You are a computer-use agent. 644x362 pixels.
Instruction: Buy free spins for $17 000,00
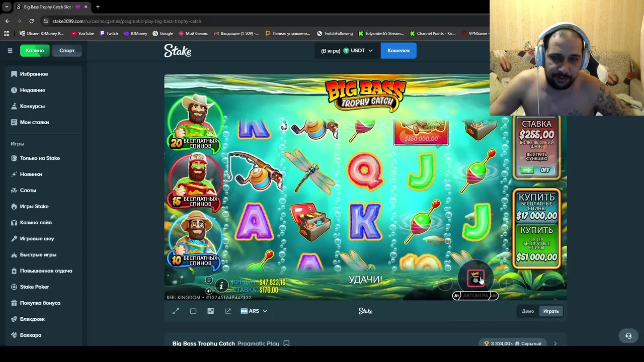(537, 207)
